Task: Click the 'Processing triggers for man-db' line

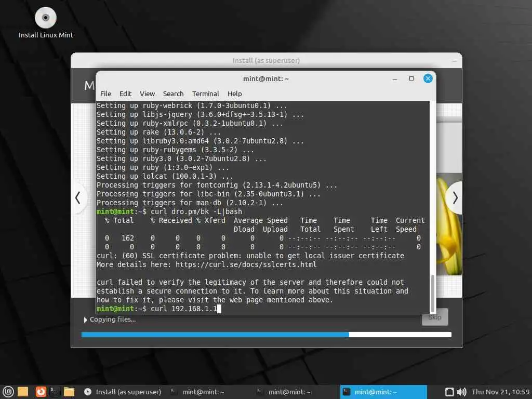Action: tap(190, 203)
